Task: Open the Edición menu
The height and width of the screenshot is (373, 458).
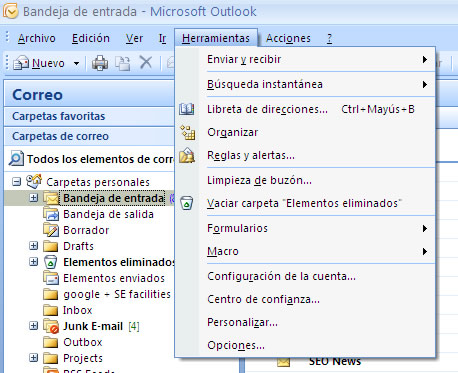Action: [x=91, y=38]
